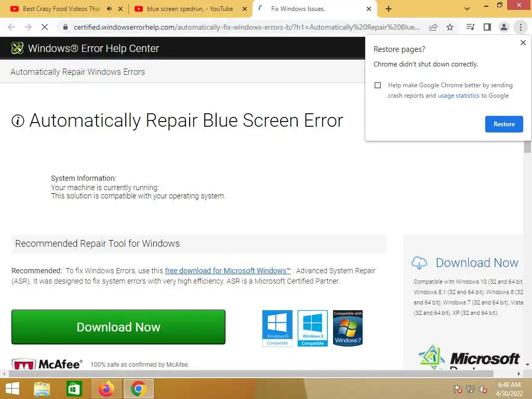Click the browser back arrow
The height and width of the screenshot is (399, 532).
tap(11, 27)
